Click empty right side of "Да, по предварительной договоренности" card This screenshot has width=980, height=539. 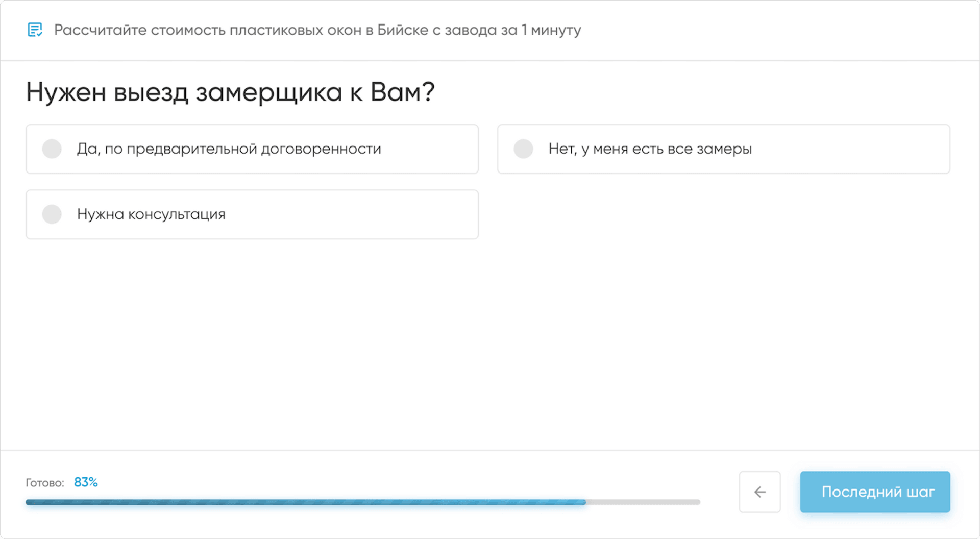click(434, 149)
